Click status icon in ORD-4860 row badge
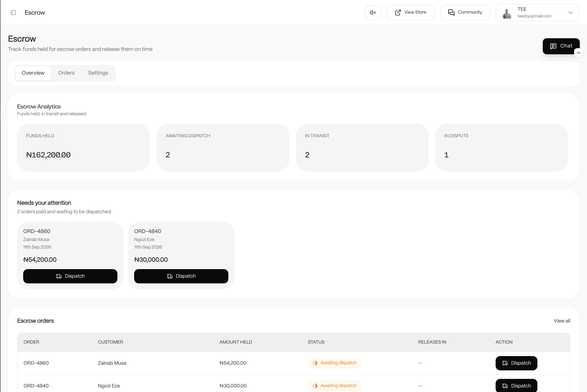 pos(315,363)
